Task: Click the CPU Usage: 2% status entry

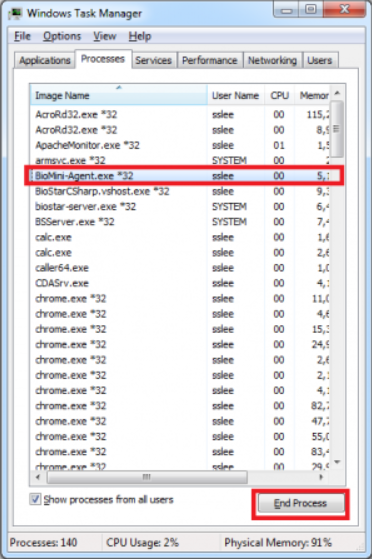Action: (142, 543)
